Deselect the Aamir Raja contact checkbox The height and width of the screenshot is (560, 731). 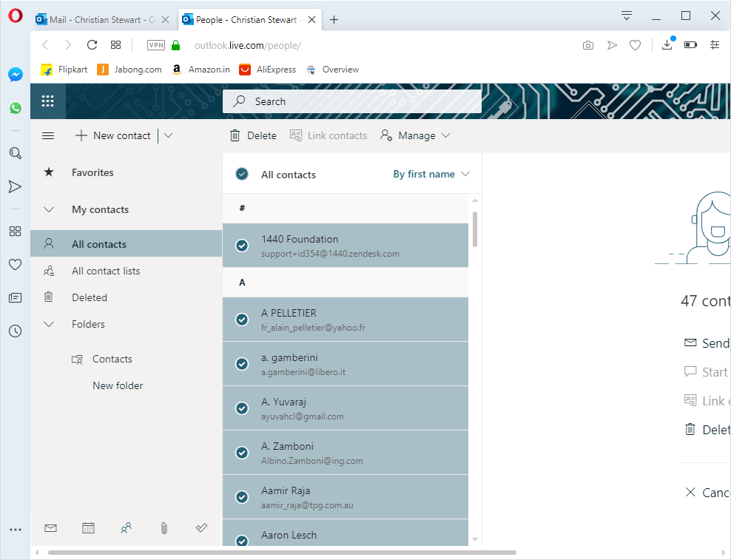click(x=242, y=497)
